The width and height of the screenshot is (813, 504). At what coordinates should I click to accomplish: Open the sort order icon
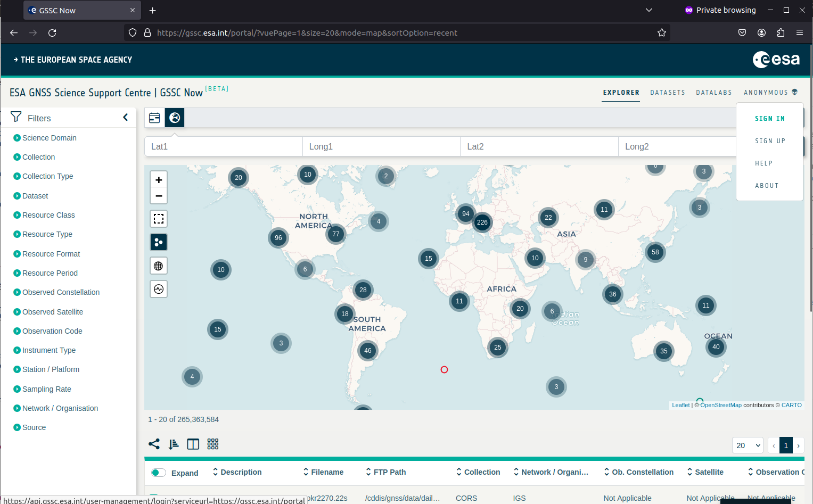[174, 444]
